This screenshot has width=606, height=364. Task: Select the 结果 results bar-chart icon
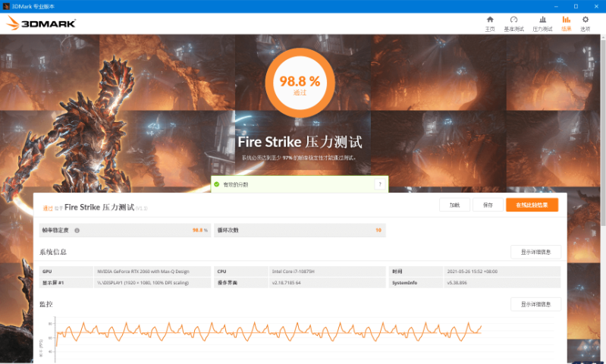pyautogui.click(x=567, y=20)
